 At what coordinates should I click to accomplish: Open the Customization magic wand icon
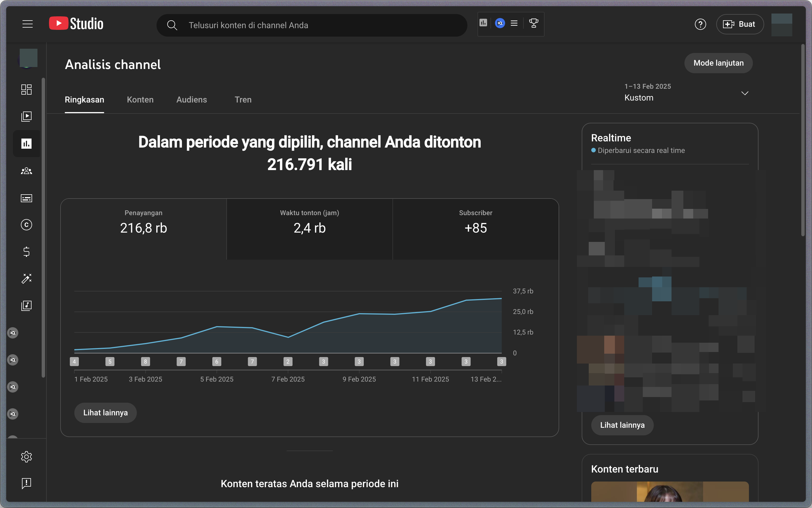26,278
